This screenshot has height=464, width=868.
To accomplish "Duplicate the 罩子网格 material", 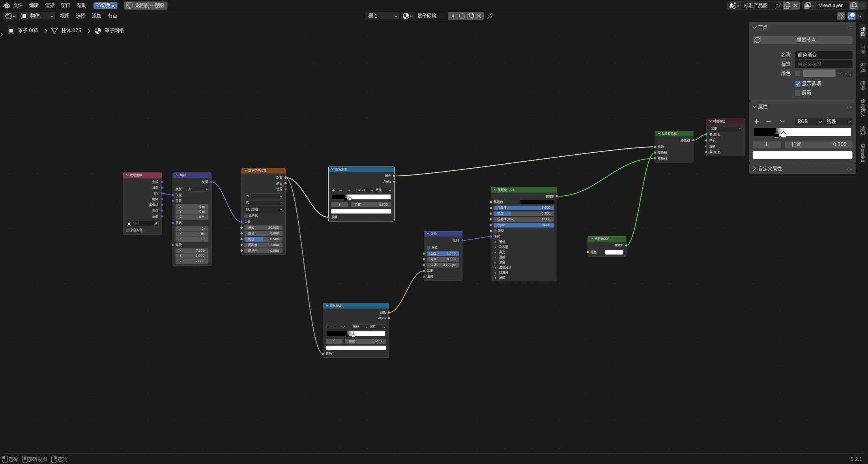I will 471,16.
